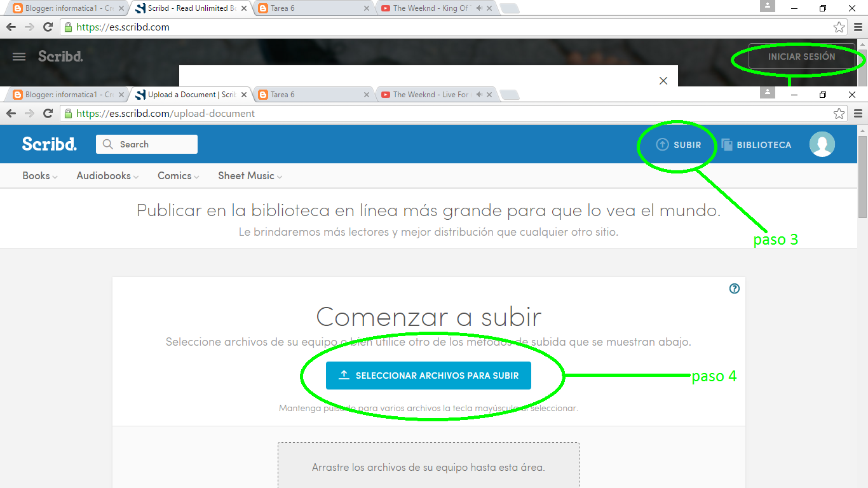Expand the Sheet Music dropdown
The height and width of the screenshot is (488, 868).
point(250,176)
